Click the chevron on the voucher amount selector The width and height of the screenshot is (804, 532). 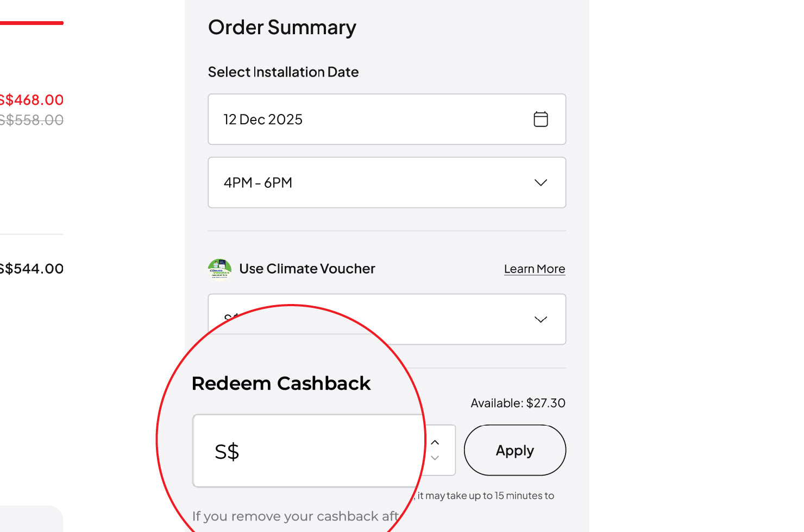click(x=541, y=319)
